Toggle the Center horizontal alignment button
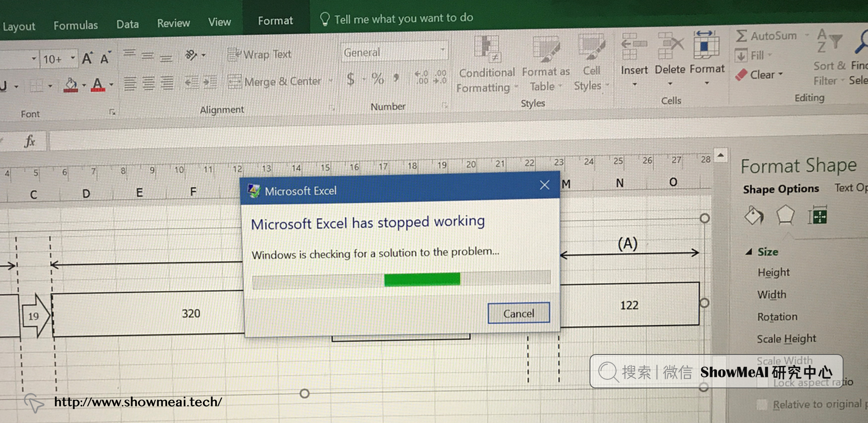The image size is (868, 423). [x=148, y=83]
